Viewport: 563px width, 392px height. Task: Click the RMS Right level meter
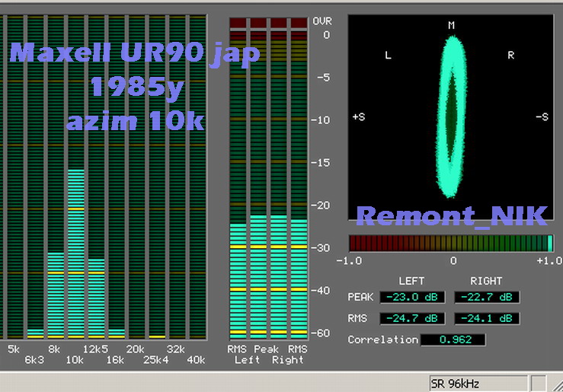click(298, 274)
